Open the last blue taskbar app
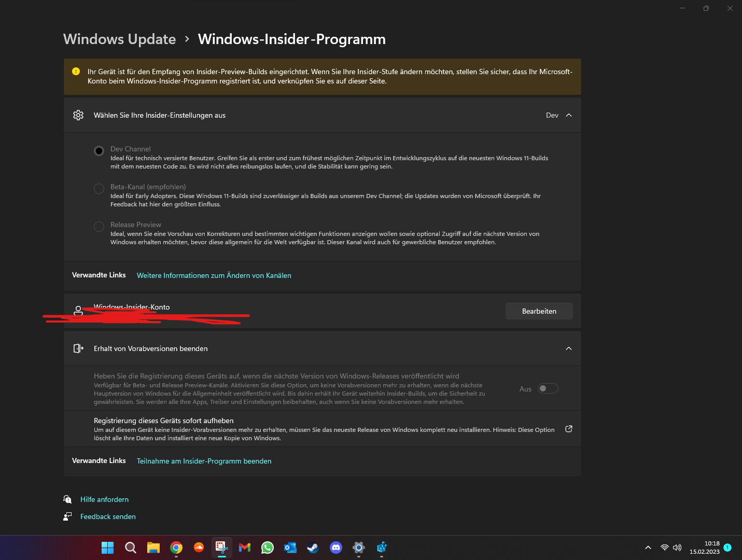The height and width of the screenshot is (560, 742). 382,548
